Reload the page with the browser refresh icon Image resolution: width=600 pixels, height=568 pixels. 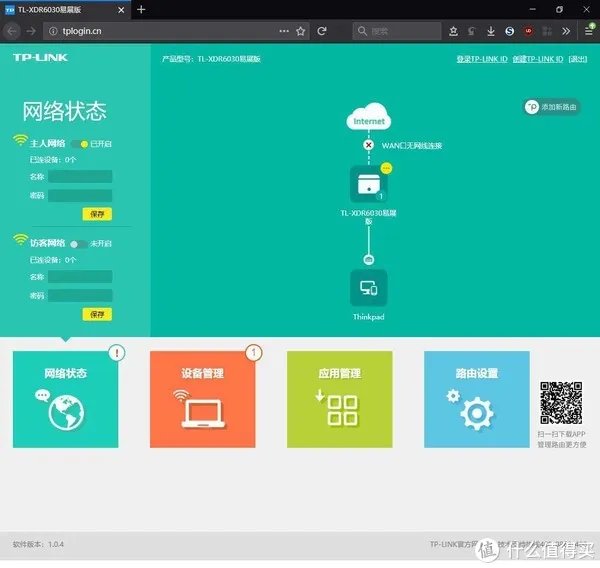[x=321, y=31]
